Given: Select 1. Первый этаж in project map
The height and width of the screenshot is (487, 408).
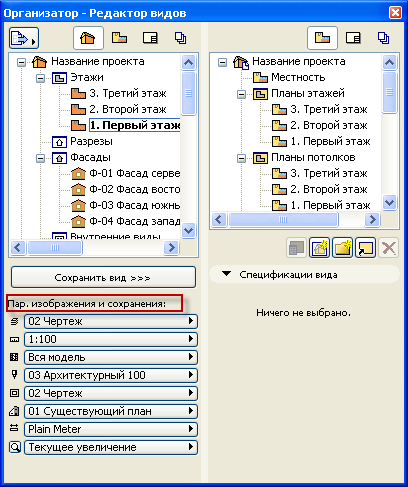Looking at the screenshot, I should pos(126,125).
